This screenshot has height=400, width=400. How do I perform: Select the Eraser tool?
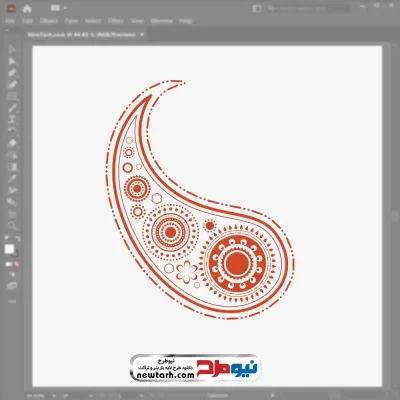coord(12,143)
